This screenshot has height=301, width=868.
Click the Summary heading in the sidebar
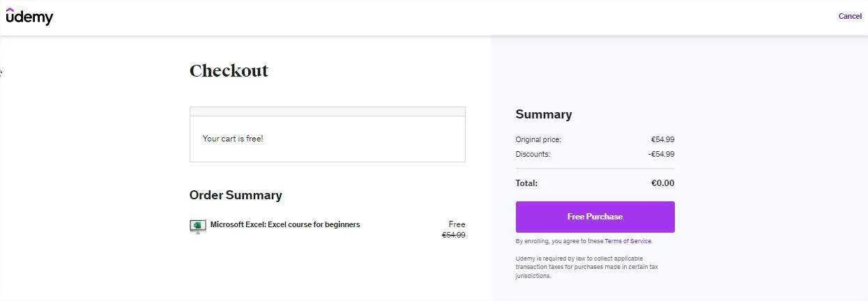coord(544,114)
